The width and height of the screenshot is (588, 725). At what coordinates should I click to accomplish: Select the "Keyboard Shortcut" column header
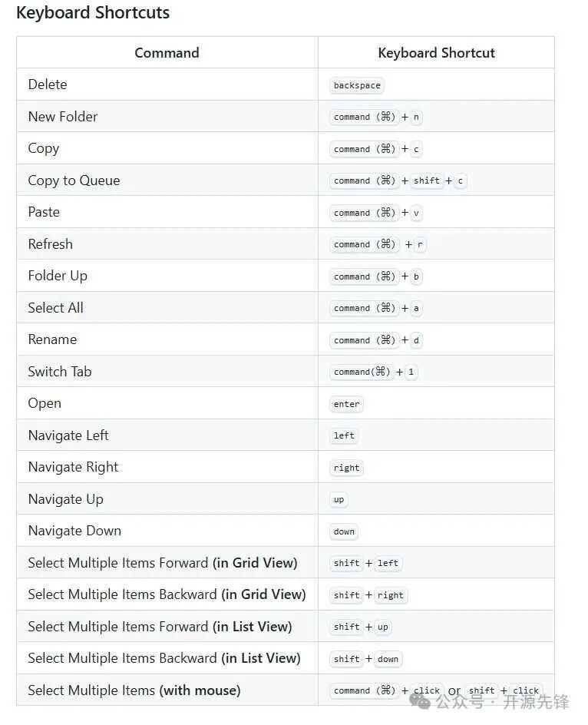436,53
